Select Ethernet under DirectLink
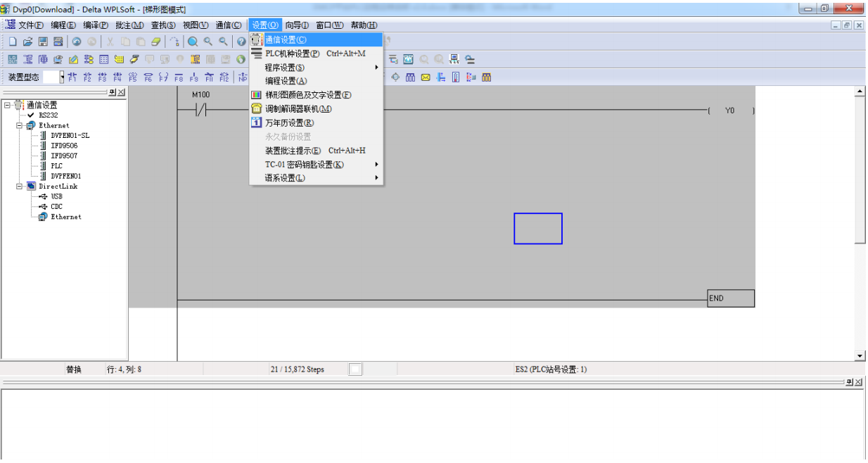The height and width of the screenshot is (463, 868). pos(65,217)
